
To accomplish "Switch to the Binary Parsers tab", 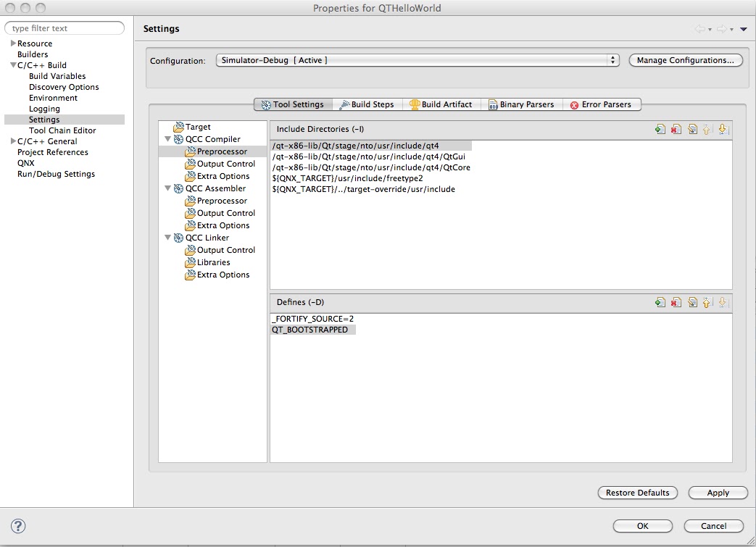I will pos(522,104).
